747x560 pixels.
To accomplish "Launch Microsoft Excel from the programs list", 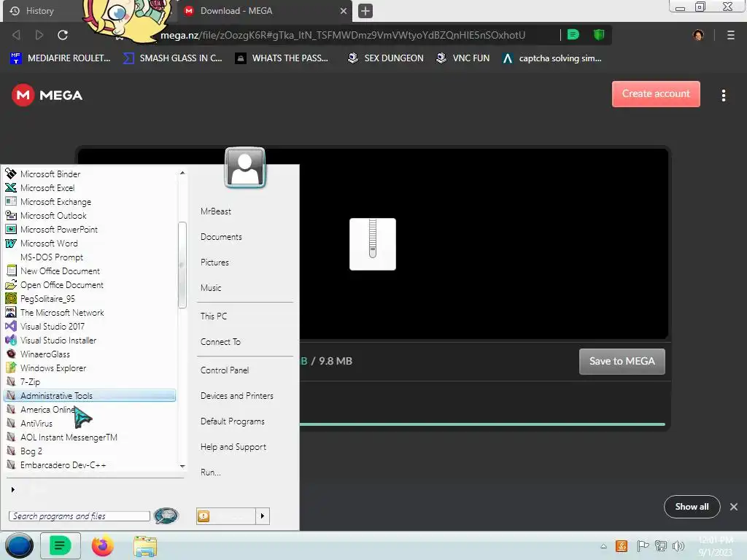I will click(x=47, y=188).
